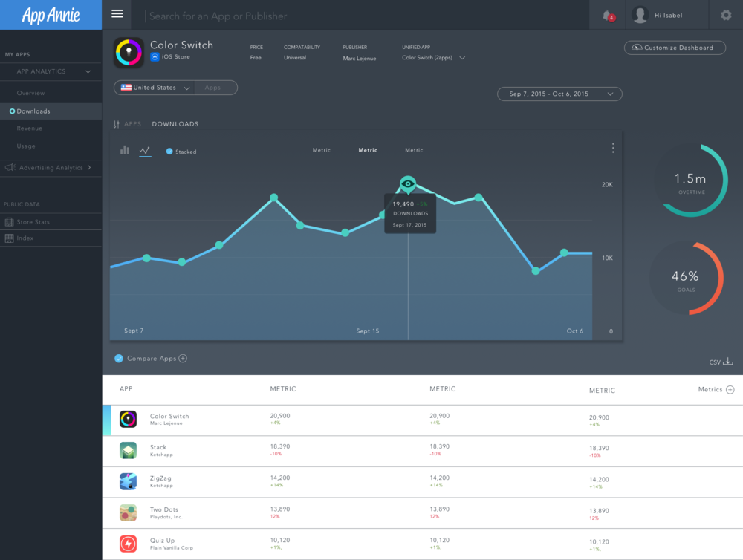Open the date range dropdown
The width and height of the screenshot is (743, 560).
559,94
